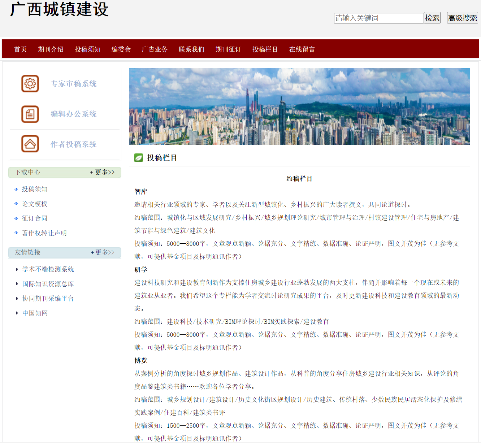Click the green leaf icon beside 投稿栏目
The image size is (481, 448).
(139, 158)
